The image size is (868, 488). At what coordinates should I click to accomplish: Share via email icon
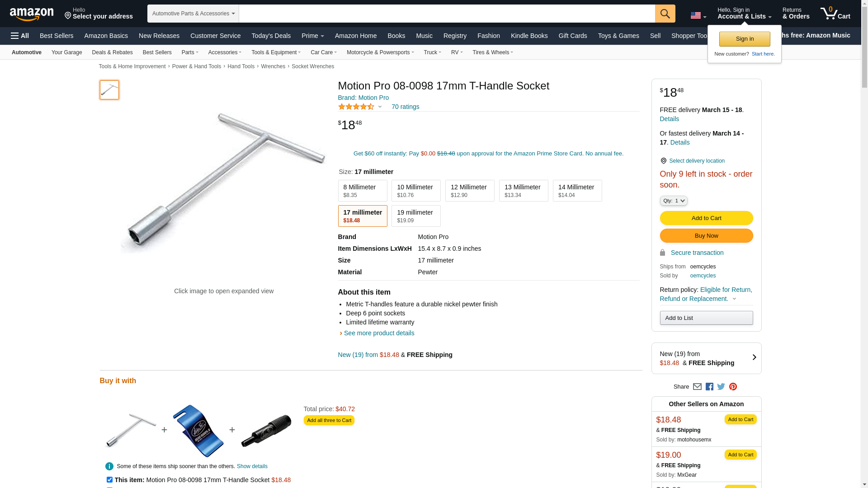pos(697,387)
